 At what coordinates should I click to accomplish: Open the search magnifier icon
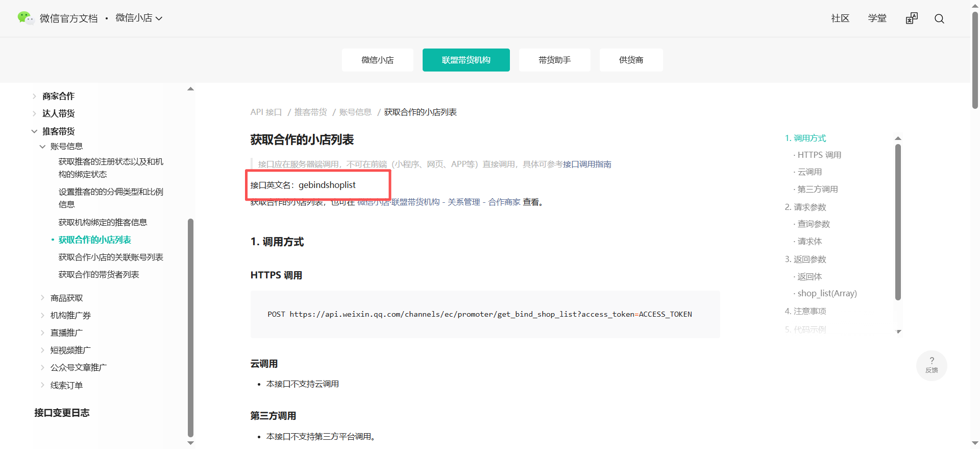coord(939,19)
